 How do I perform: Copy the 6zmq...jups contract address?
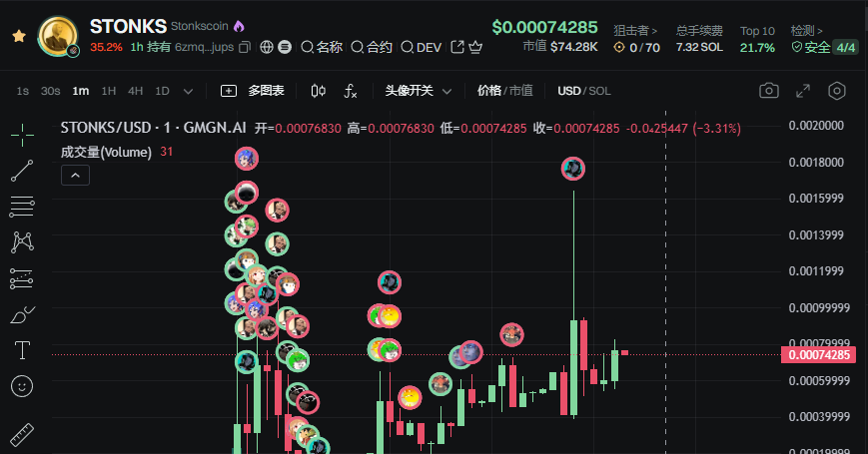click(244, 48)
